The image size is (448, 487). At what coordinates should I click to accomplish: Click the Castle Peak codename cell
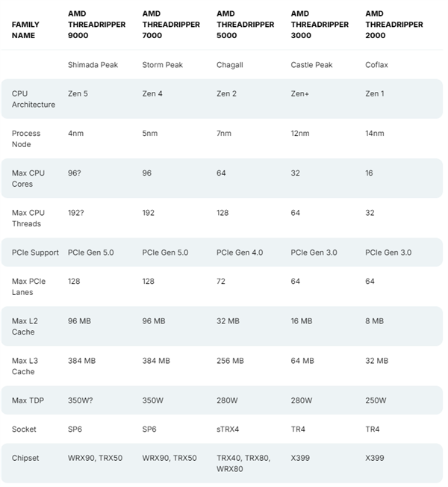[x=313, y=65]
